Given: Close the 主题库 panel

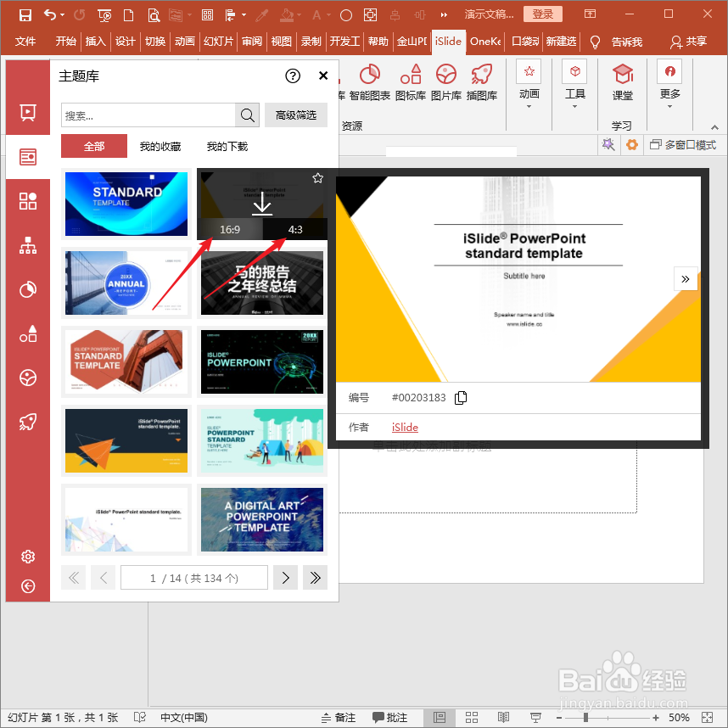Looking at the screenshot, I should 323,76.
